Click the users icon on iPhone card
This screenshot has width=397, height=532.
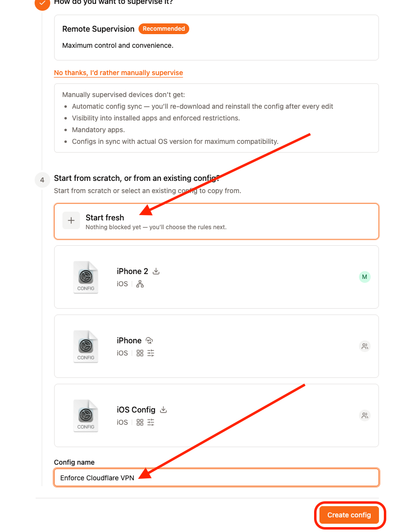(365, 346)
